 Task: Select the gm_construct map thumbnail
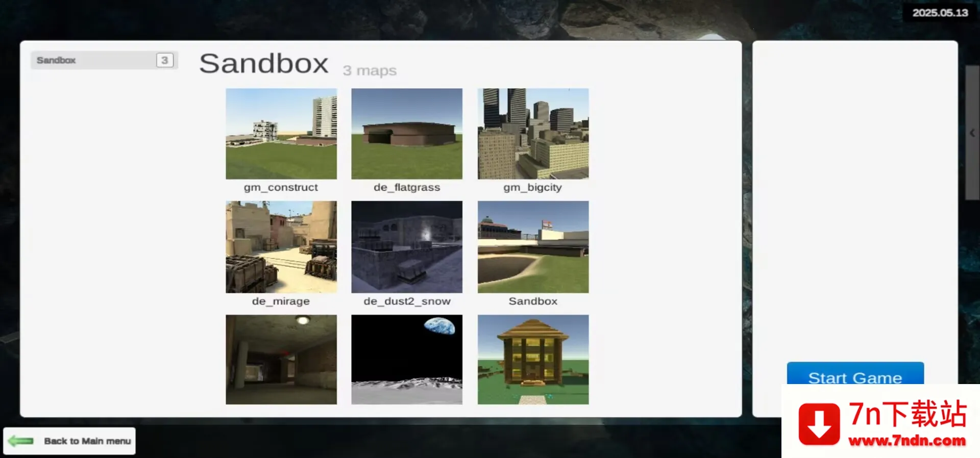(281, 134)
